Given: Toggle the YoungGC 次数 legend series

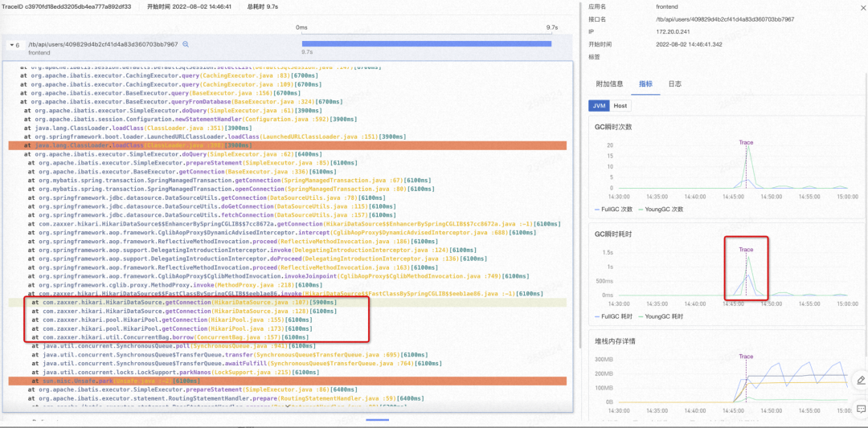Looking at the screenshot, I should tap(661, 210).
